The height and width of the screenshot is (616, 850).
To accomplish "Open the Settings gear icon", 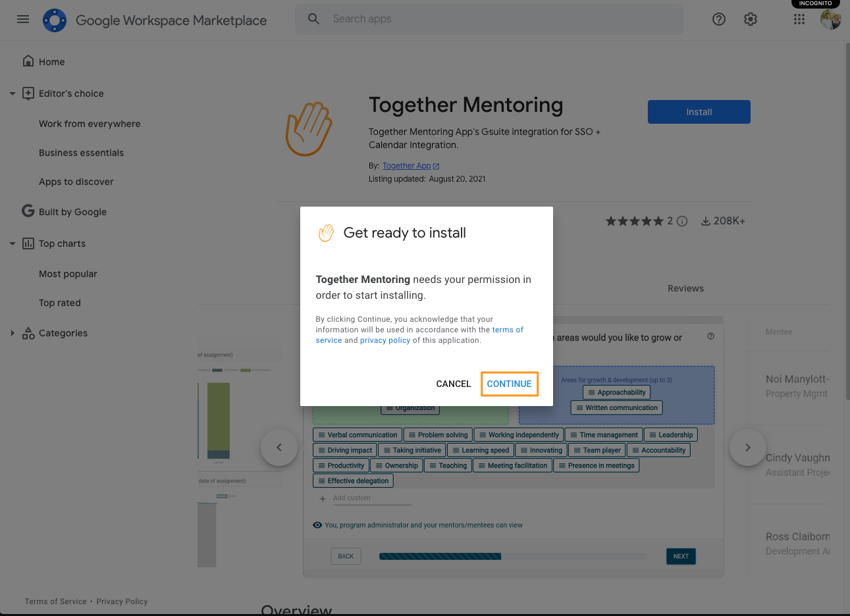I will coord(751,19).
